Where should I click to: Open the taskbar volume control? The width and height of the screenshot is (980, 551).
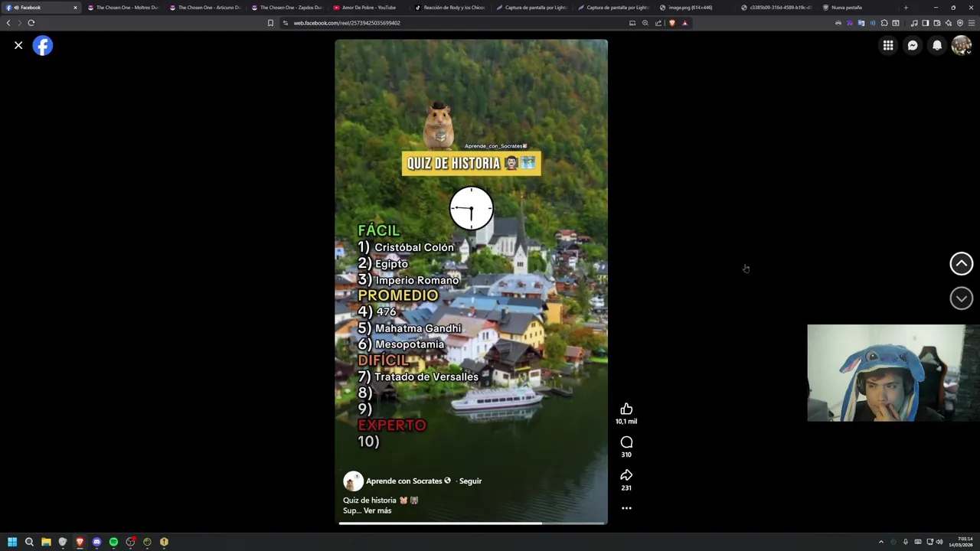click(939, 542)
